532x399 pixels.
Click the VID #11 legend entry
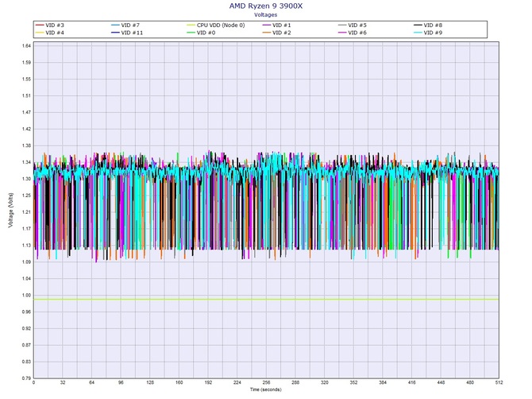pos(127,33)
